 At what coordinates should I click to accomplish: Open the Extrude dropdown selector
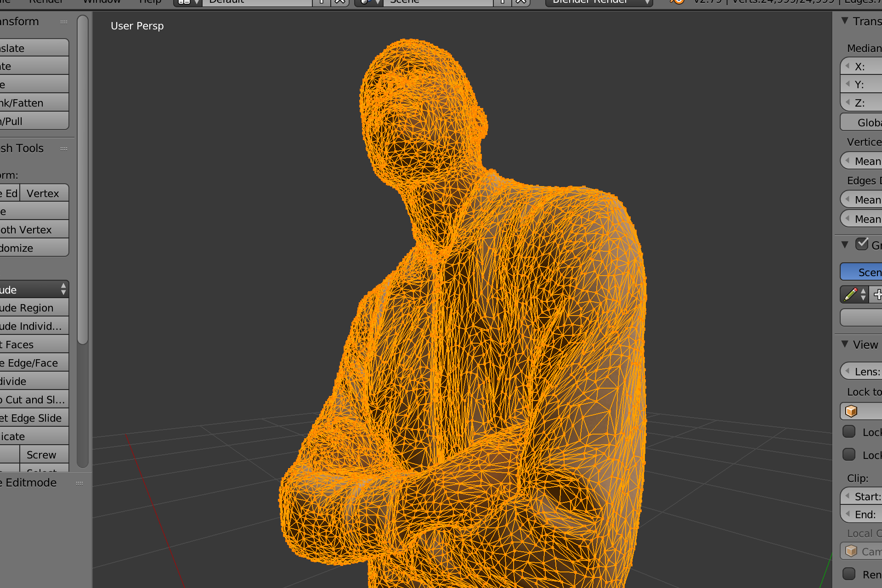point(34,289)
